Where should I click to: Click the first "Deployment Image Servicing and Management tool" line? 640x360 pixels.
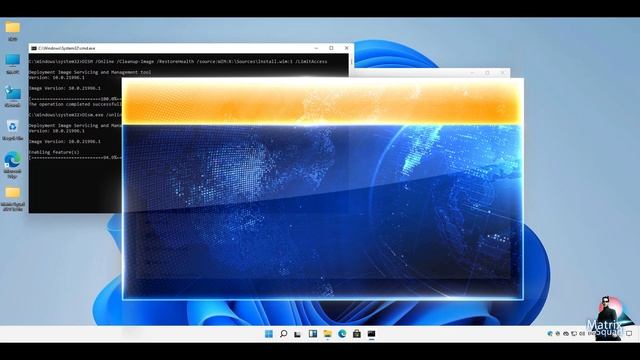coord(90,72)
